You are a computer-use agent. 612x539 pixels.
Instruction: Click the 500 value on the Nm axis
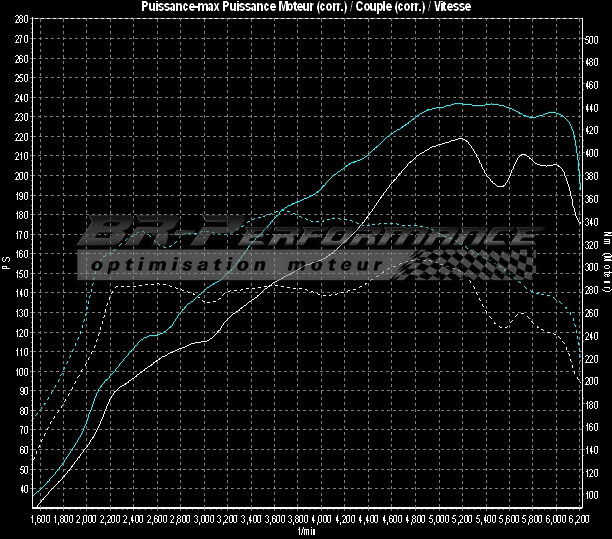click(592, 38)
